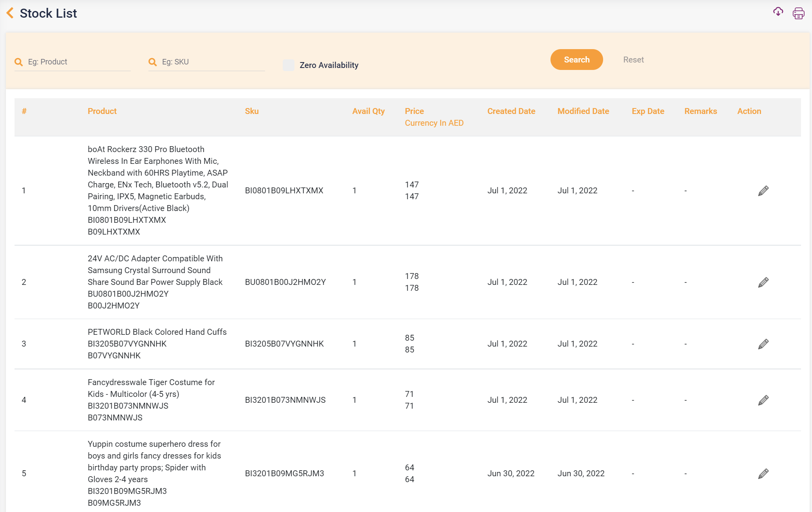Edit the 24V AC/DC Adapter row
The width and height of the screenshot is (812, 512).
click(x=763, y=282)
